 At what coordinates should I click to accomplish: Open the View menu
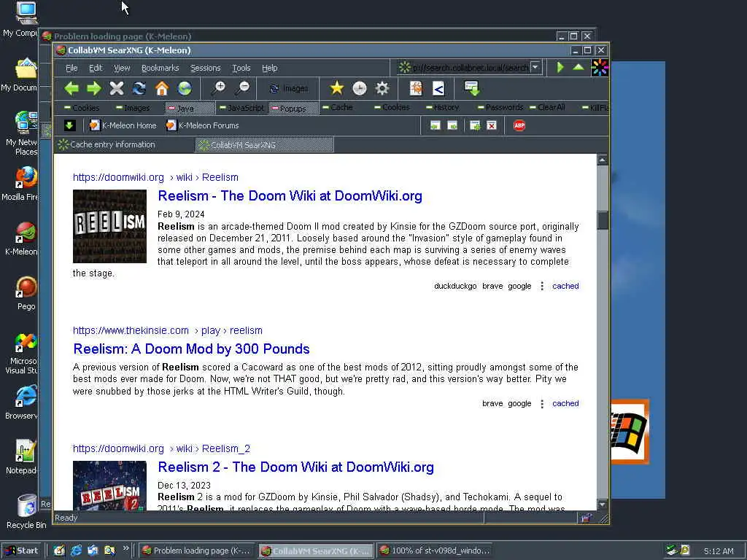122,68
